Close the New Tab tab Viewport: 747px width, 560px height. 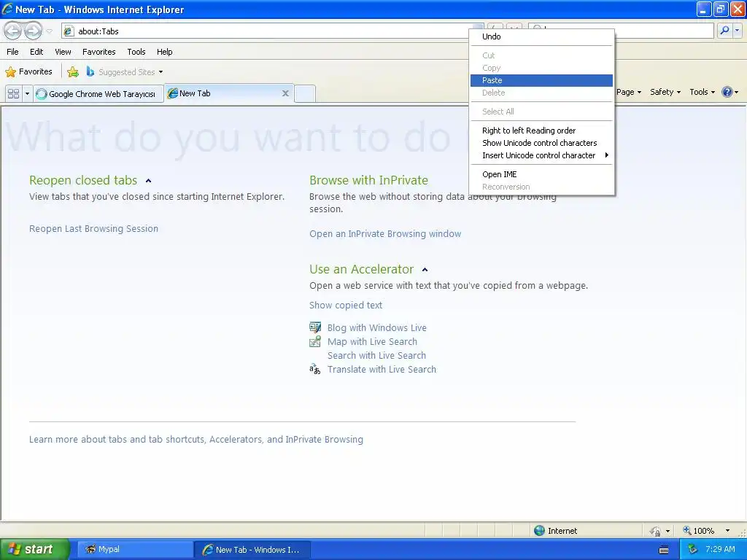pos(285,93)
